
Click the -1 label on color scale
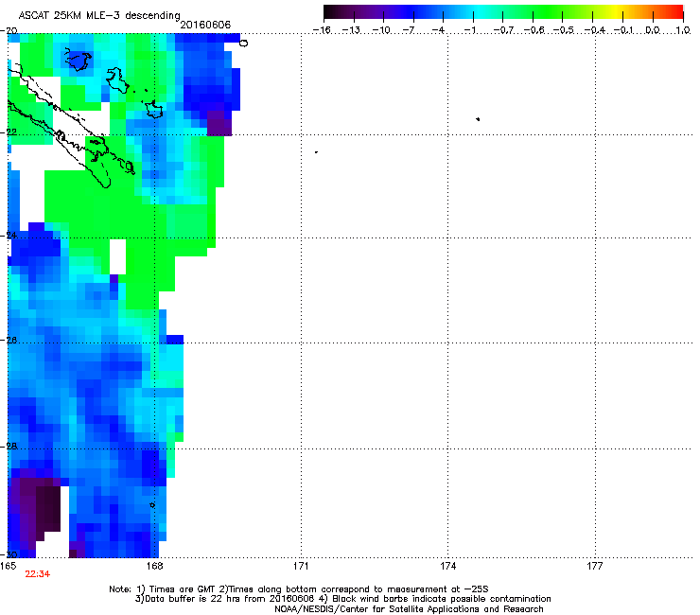tap(469, 30)
